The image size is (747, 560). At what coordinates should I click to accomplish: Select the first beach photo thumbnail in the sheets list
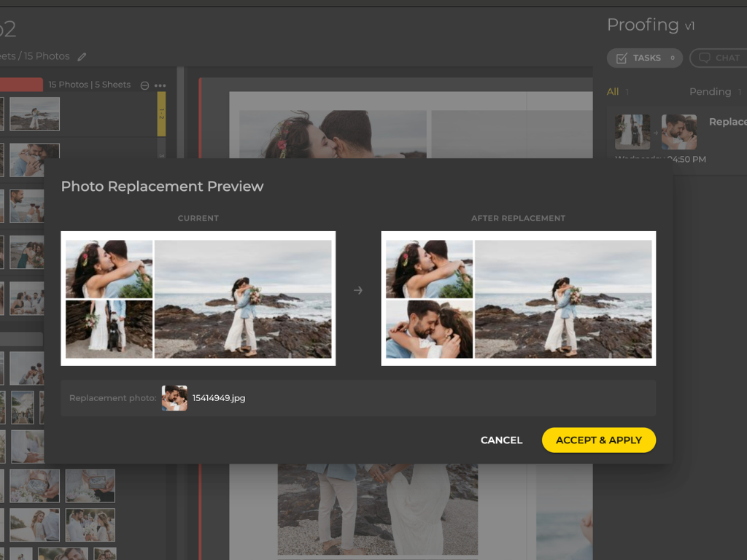(35, 114)
